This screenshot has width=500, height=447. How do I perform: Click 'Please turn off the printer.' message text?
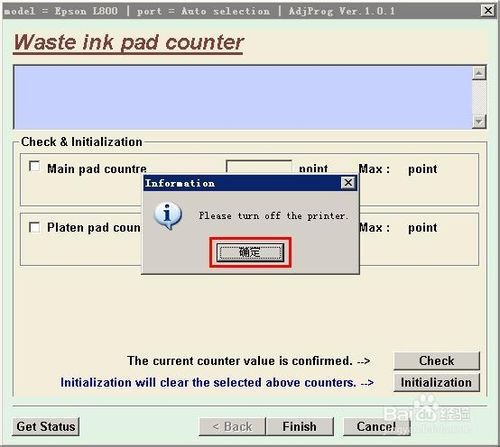(x=274, y=216)
